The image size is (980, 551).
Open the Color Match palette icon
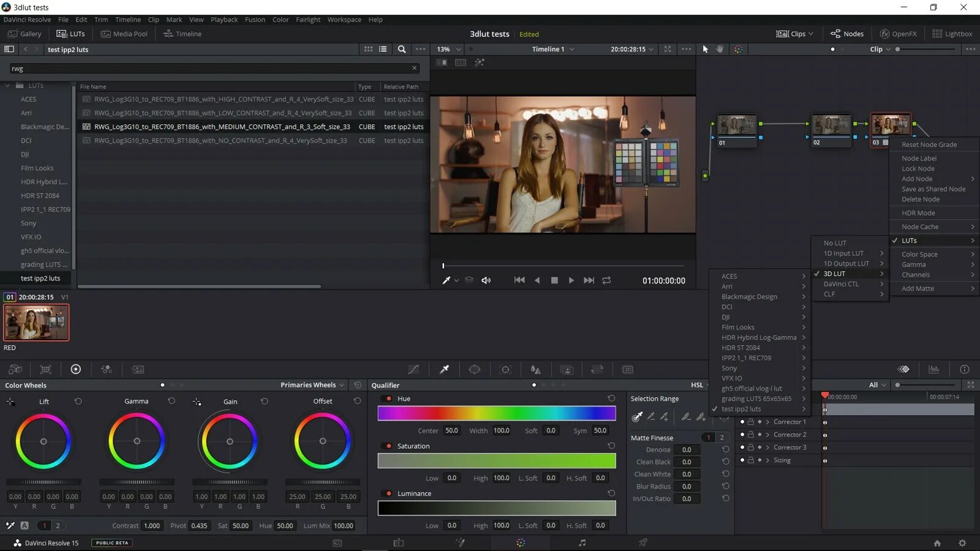[x=45, y=369]
